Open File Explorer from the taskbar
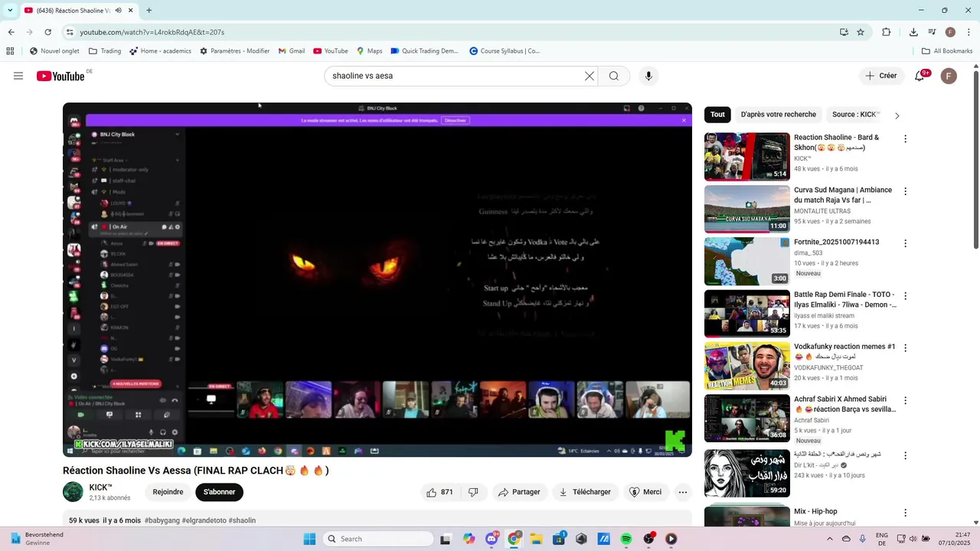Image resolution: width=980 pixels, height=551 pixels. tap(536, 539)
